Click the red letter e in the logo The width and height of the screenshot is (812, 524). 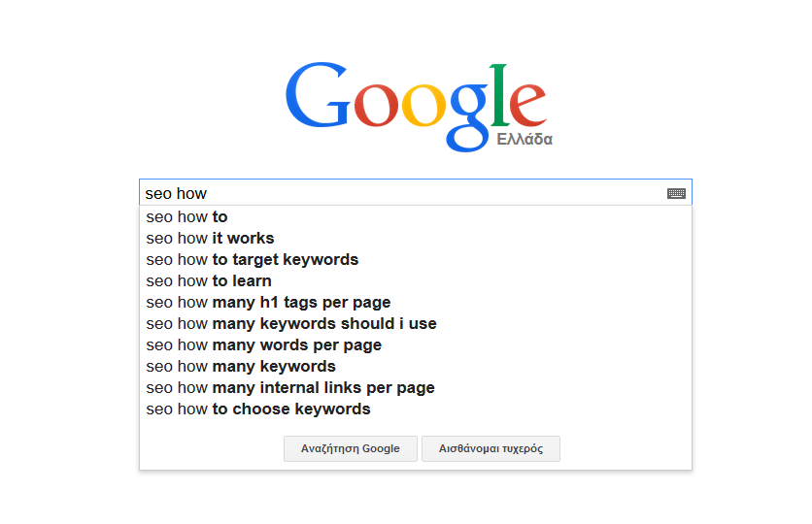pos(527,105)
